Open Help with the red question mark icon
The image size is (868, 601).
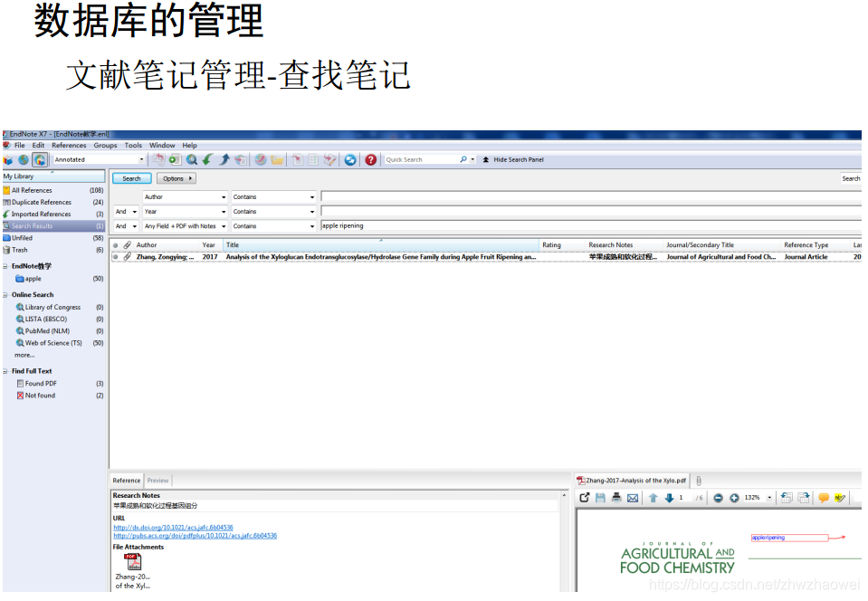click(371, 160)
